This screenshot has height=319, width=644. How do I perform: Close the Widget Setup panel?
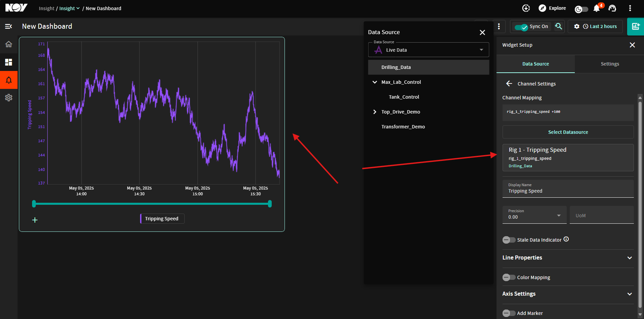633,45
